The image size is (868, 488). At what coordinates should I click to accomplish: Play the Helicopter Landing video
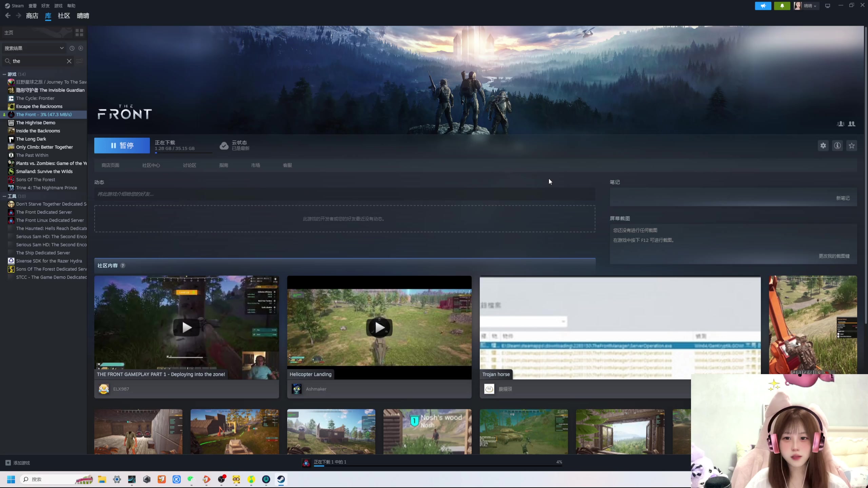pos(379,327)
